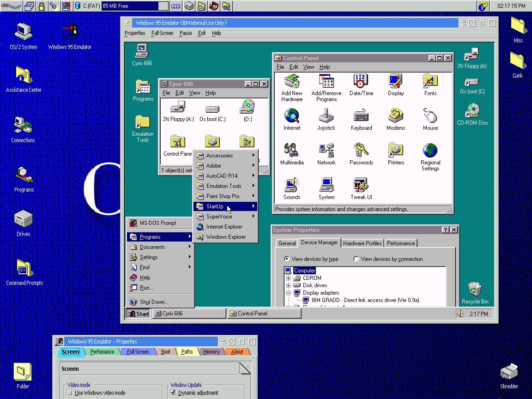This screenshot has width=532, height=399.
Task: Open the Mouse control panel icon
Action: 430,119
